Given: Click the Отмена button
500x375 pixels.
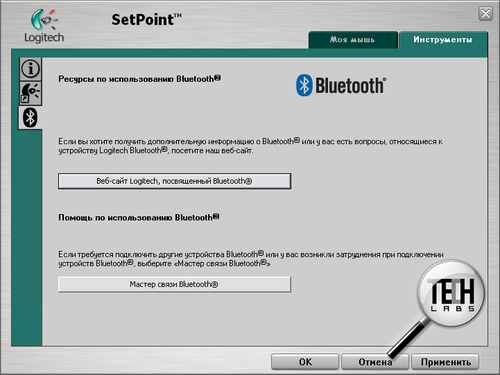Looking at the screenshot, I should pyautogui.click(x=375, y=362).
